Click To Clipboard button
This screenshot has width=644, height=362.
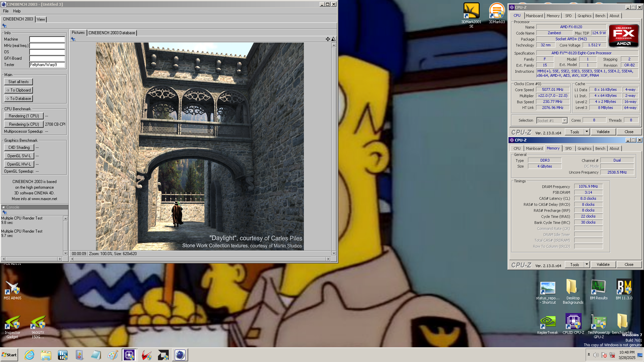(18, 90)
